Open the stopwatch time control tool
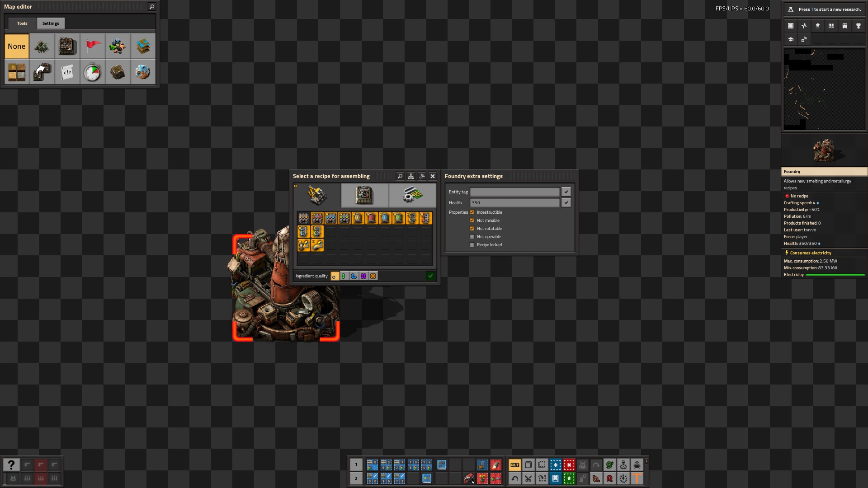Image resolution: width=868 pixels, height=488 pixels. pos(93,72)
